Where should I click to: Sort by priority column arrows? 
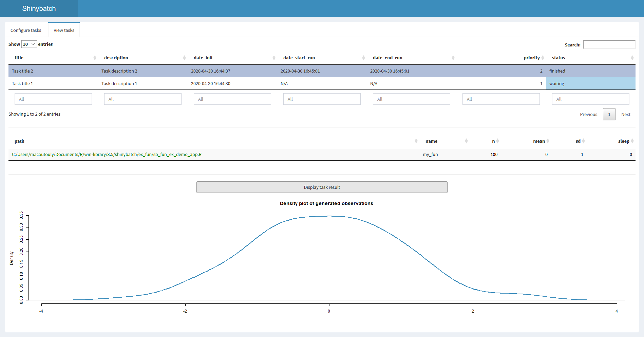[x=543, y=58]
